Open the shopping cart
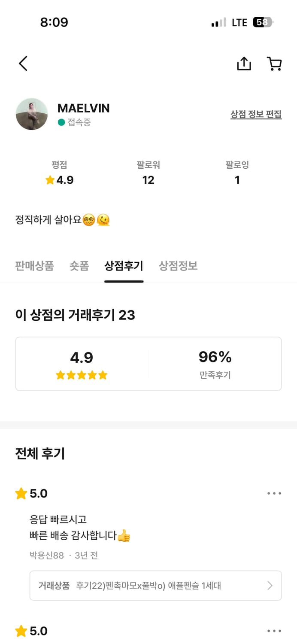The height and width of the screenshot is (644, 297). tap(275, 63)
